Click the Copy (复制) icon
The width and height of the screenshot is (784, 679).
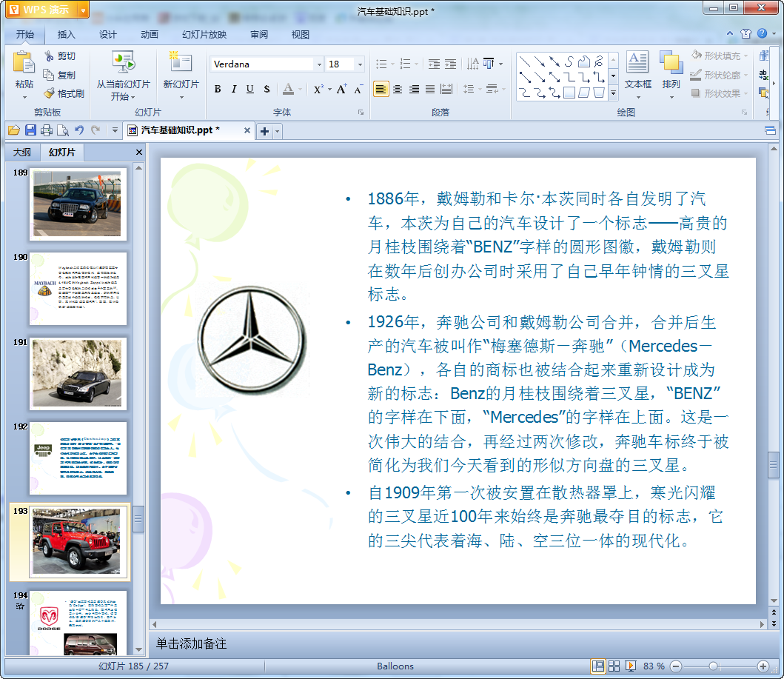[x=49, y=75]
